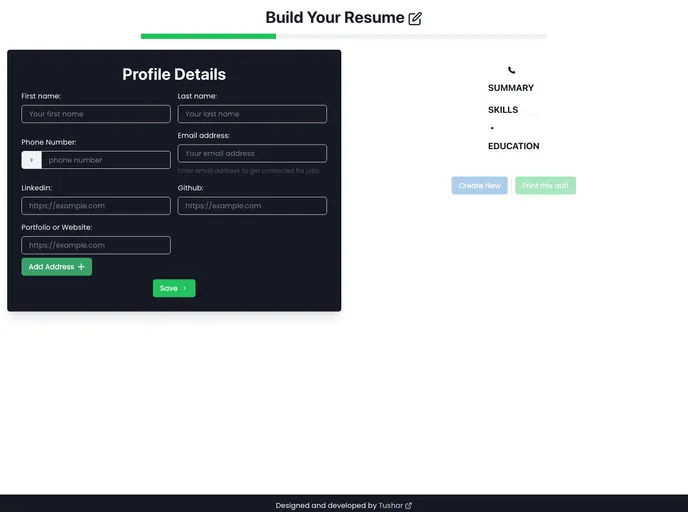This screenshot has width=688, height=512.
Task: Click the Email address label
Action: (204, 136)
